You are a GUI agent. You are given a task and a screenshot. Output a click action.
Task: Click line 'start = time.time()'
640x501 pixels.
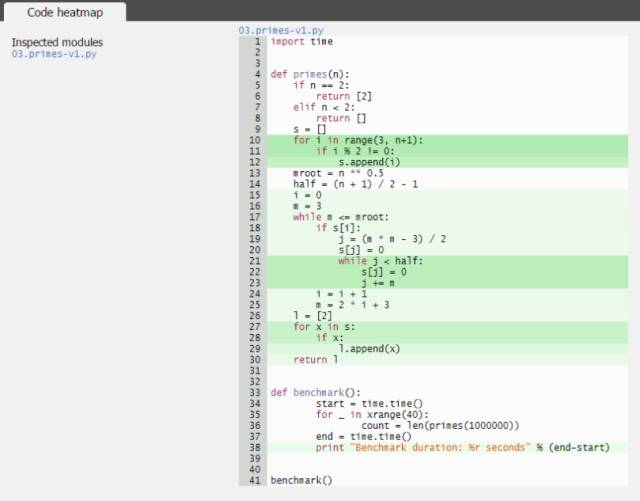click(369, 404)
